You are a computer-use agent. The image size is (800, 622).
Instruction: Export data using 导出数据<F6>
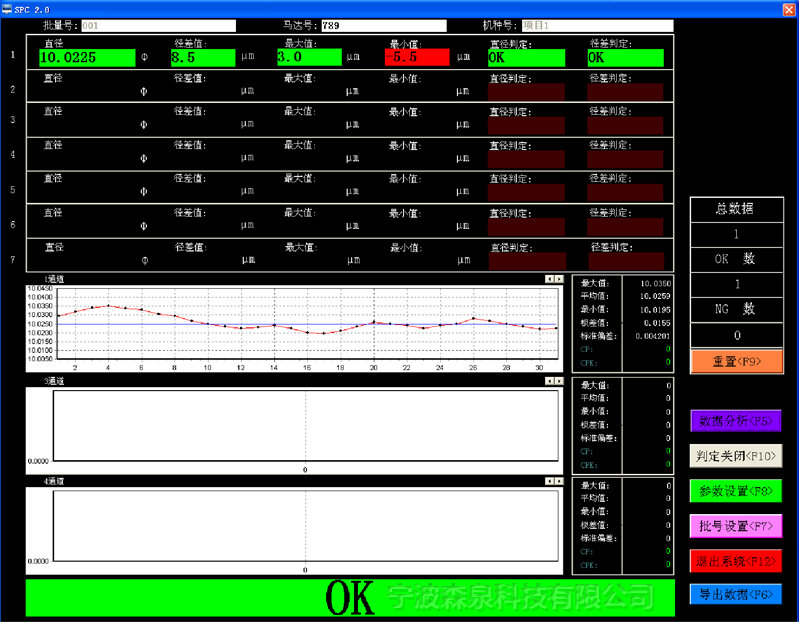click(735, 594)
